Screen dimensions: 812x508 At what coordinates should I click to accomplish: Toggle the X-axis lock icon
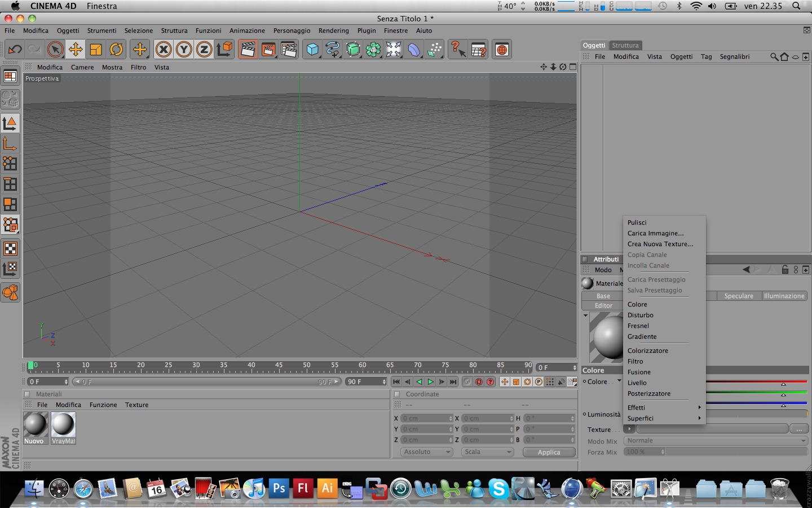164,50
